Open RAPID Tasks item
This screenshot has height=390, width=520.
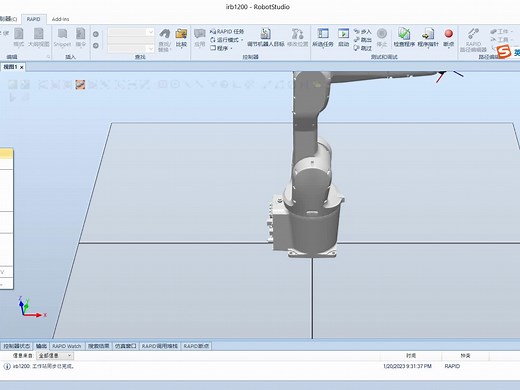click(x=227, y=32)
